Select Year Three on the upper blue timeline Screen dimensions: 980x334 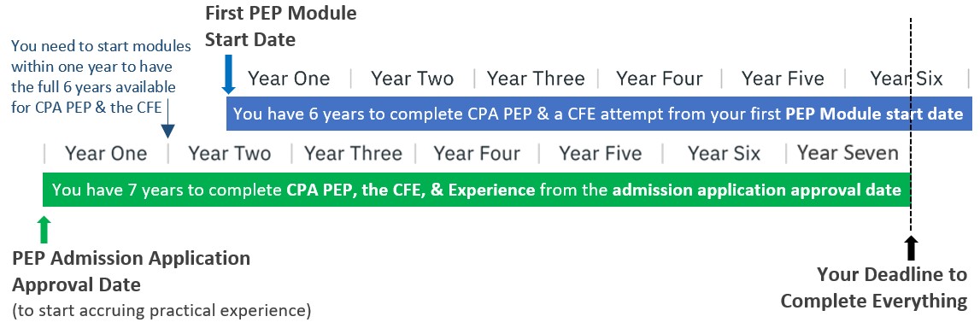coord(536,79)
